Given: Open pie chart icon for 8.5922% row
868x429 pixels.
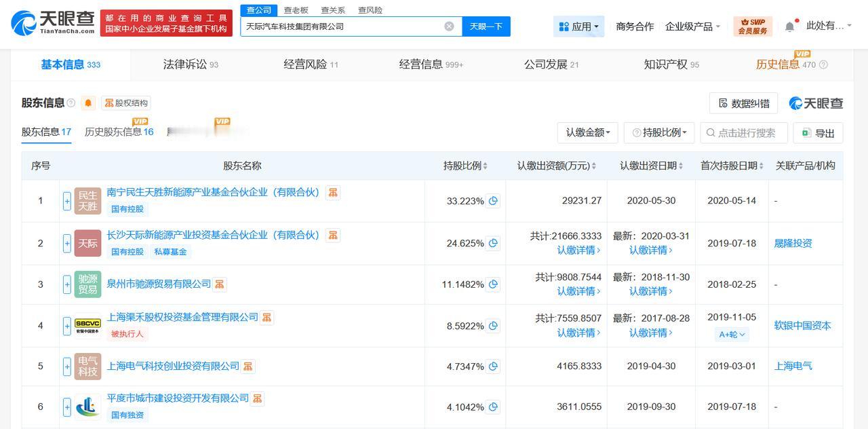Looking at the screenshot, I should point(494,326).
